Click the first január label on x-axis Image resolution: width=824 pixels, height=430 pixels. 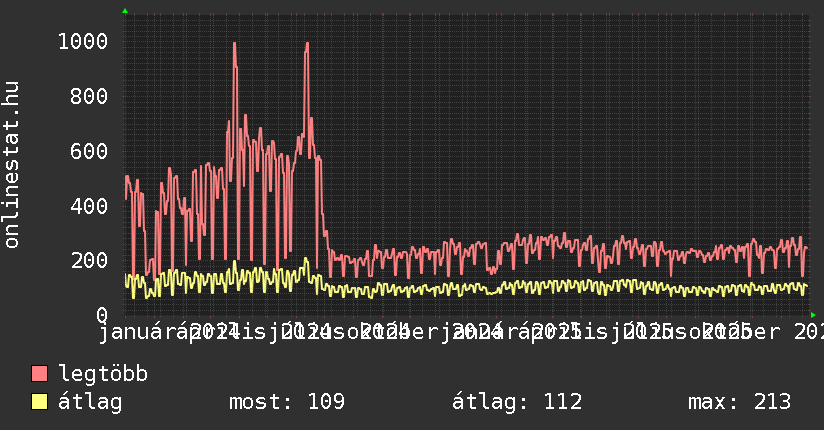(142, 331)
